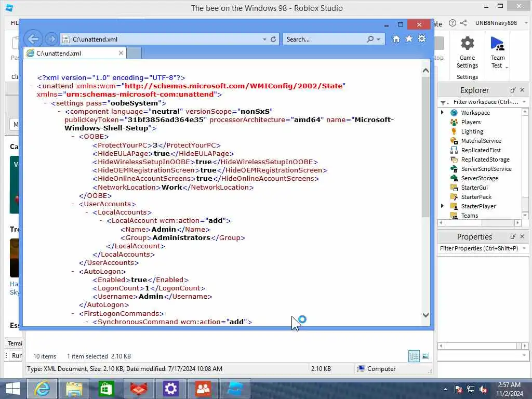Click the browser Forward arrow button
The image size is (532, 399).
point(51,39)
